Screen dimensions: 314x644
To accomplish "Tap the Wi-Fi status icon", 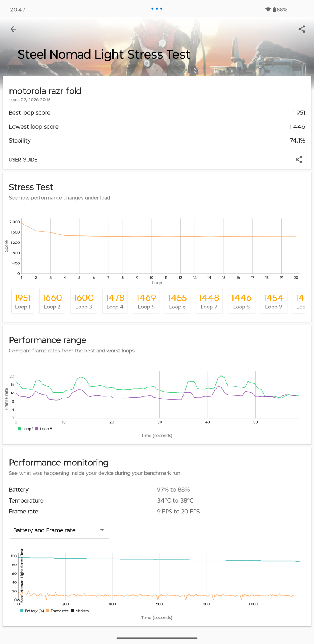I will click(268, 9).
